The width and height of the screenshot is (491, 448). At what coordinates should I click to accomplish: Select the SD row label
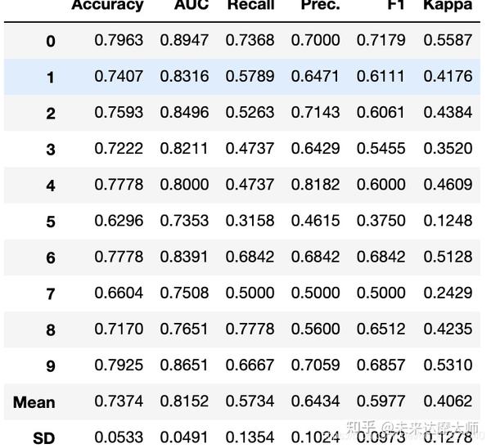(x=44, y=438)
